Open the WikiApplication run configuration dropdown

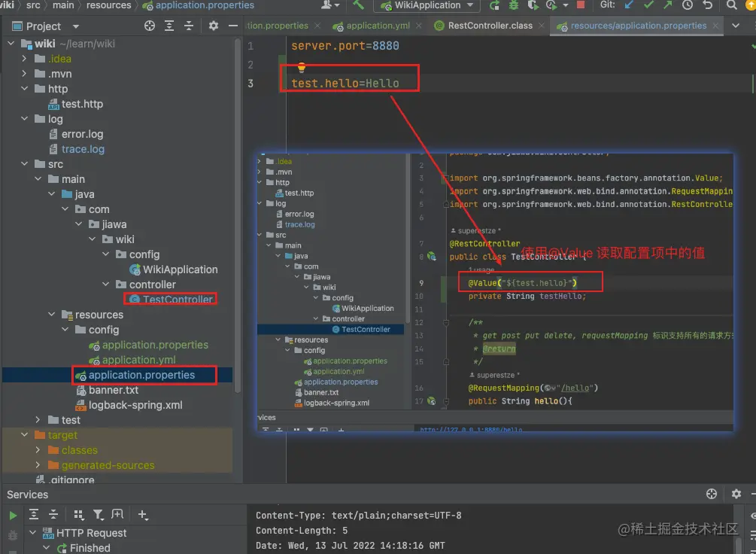tap(427, 5)
